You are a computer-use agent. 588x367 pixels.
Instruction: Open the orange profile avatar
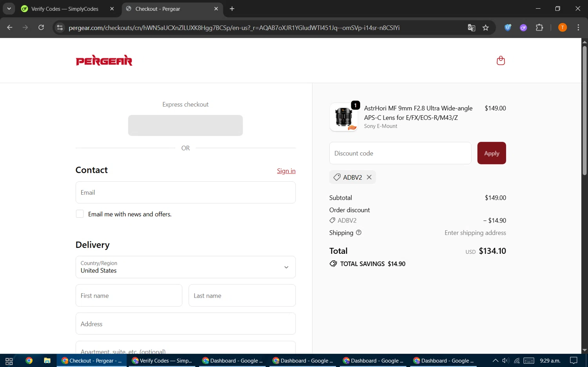(563, 27)
